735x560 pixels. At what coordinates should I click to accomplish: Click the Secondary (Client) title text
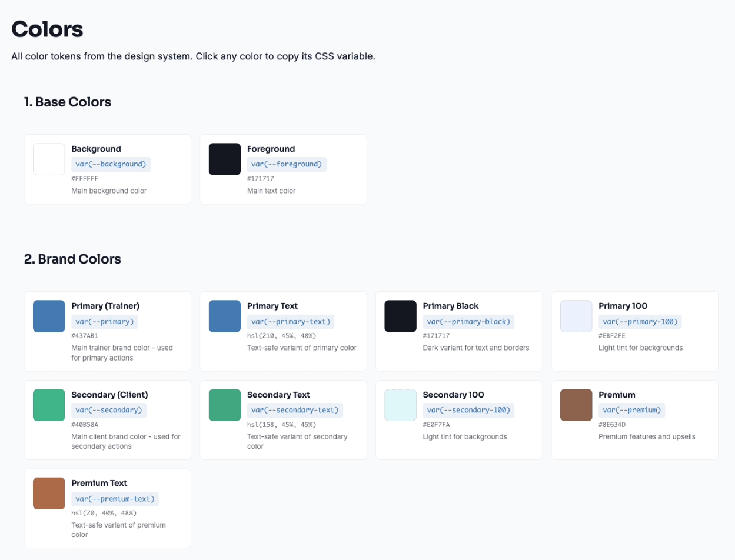pos(109,395)
